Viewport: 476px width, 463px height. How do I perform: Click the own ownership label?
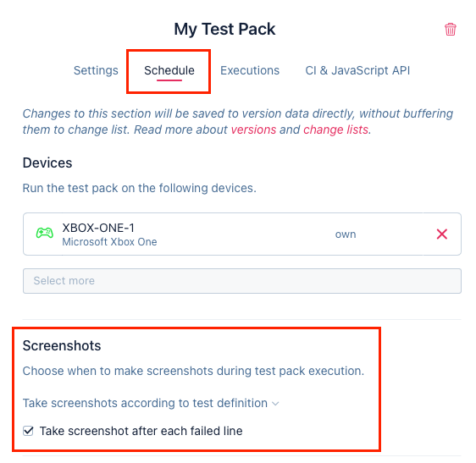coord(346,234)
